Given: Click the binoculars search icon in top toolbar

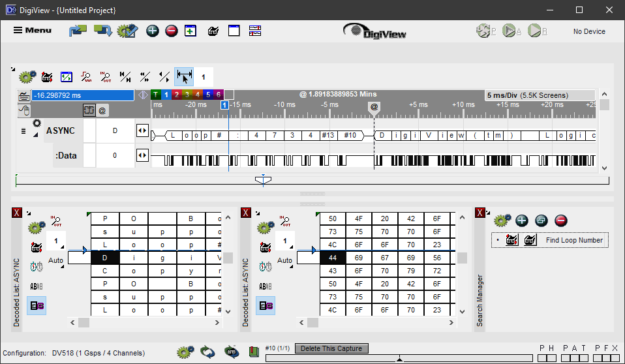Looking at the screenshot, I should pyautogui.click(x=213, y=31).
